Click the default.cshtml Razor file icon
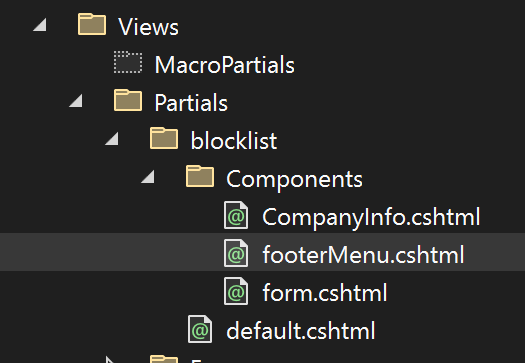 (200, 329)
